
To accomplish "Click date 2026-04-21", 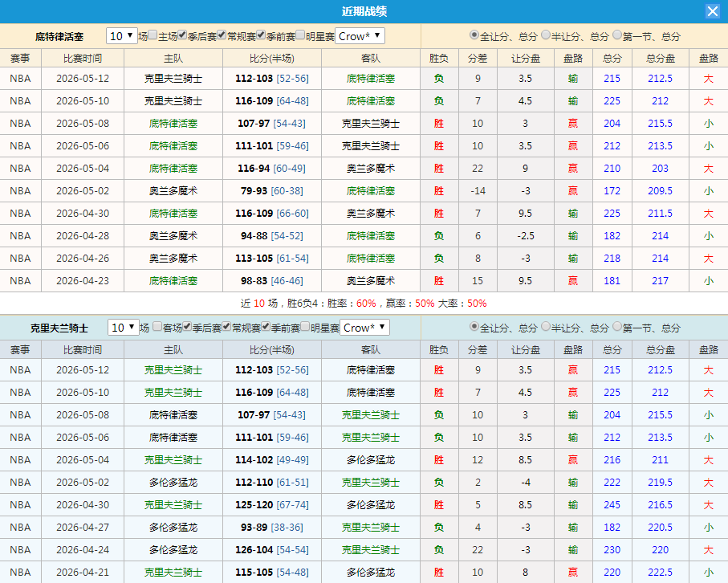I will click(x=83, y=573).
